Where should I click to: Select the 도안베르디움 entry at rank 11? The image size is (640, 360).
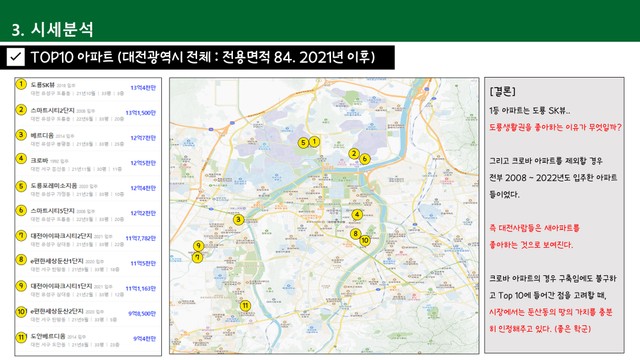click(x=87, y=340)
